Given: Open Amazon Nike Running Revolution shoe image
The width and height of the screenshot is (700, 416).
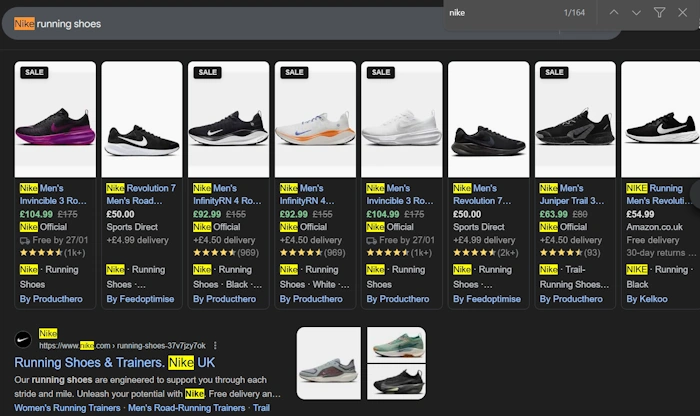Looking at the screenshot, I should 660,119.
